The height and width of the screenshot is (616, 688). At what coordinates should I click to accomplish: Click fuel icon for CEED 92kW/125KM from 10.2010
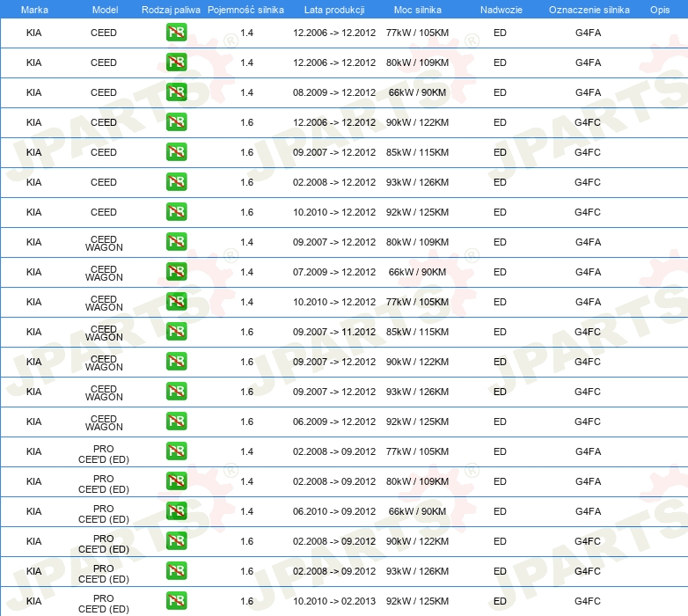point(176,213)
